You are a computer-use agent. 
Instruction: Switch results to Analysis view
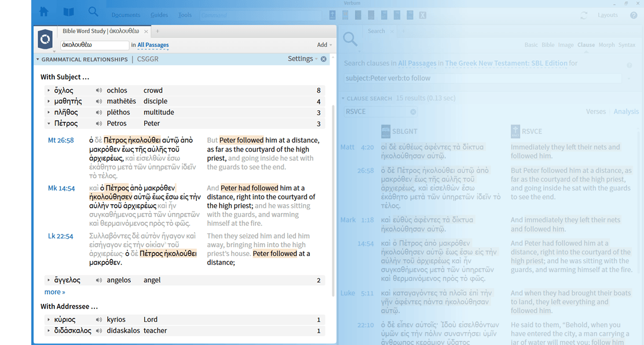626,112
